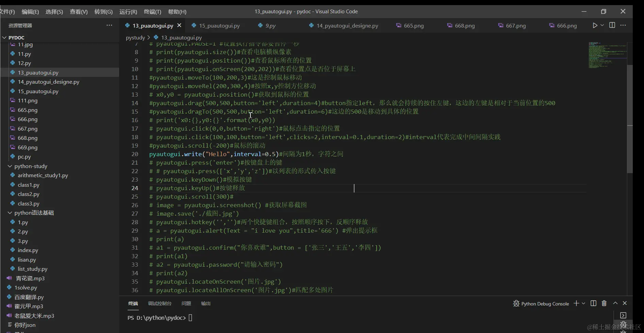Open 15_puautogui.py in the explorer tree
Viewport: 644px width, 333px height.
point(38,91)
